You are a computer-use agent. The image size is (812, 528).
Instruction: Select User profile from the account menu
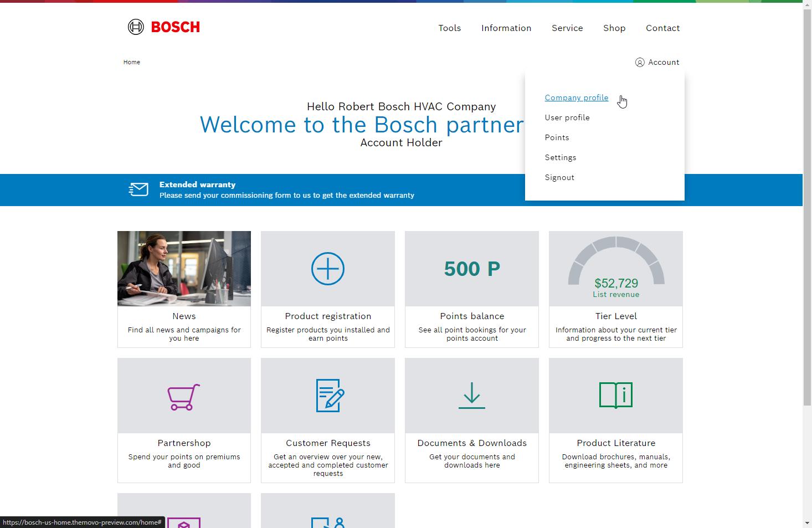click(567, 118)
